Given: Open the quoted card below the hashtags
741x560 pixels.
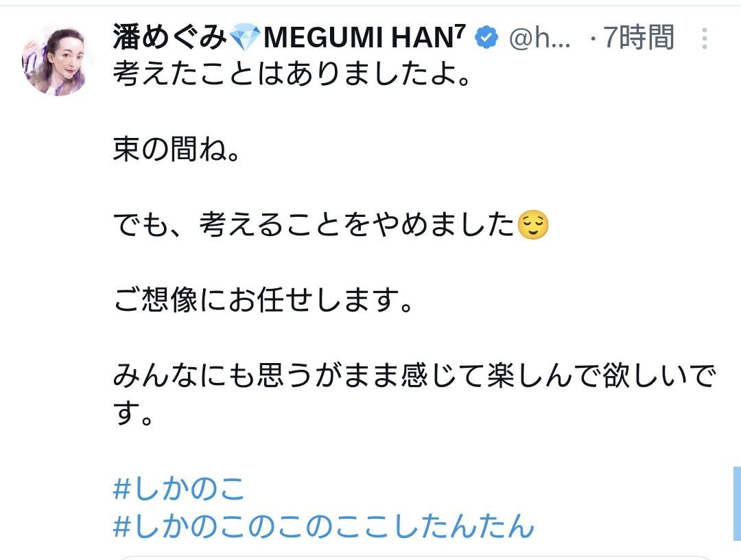Looking at the screenshot, I should (415, 558).
